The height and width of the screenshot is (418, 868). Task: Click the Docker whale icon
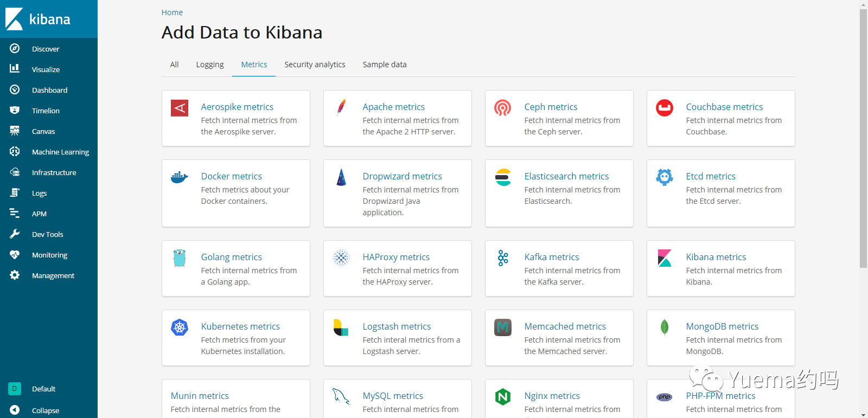(180, 177)
